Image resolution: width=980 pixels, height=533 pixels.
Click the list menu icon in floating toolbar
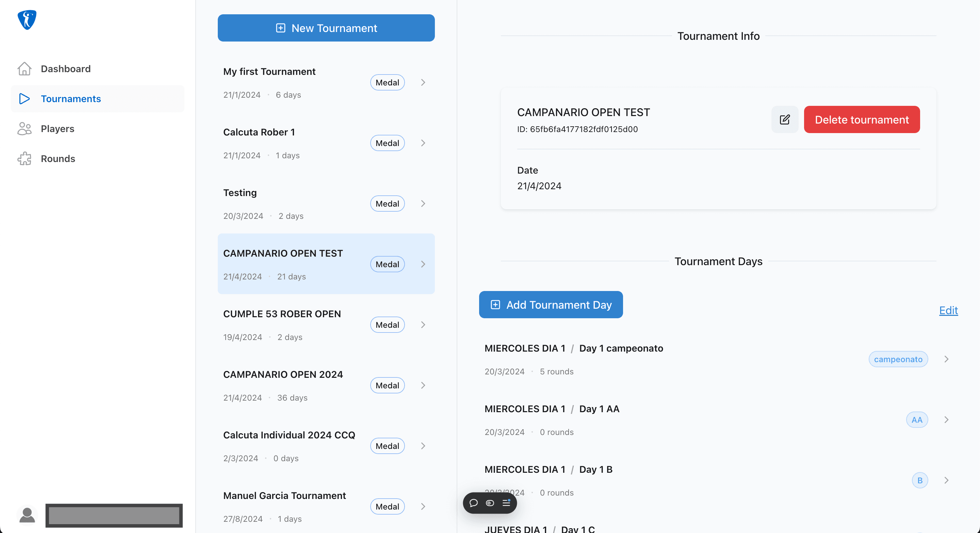506,503
